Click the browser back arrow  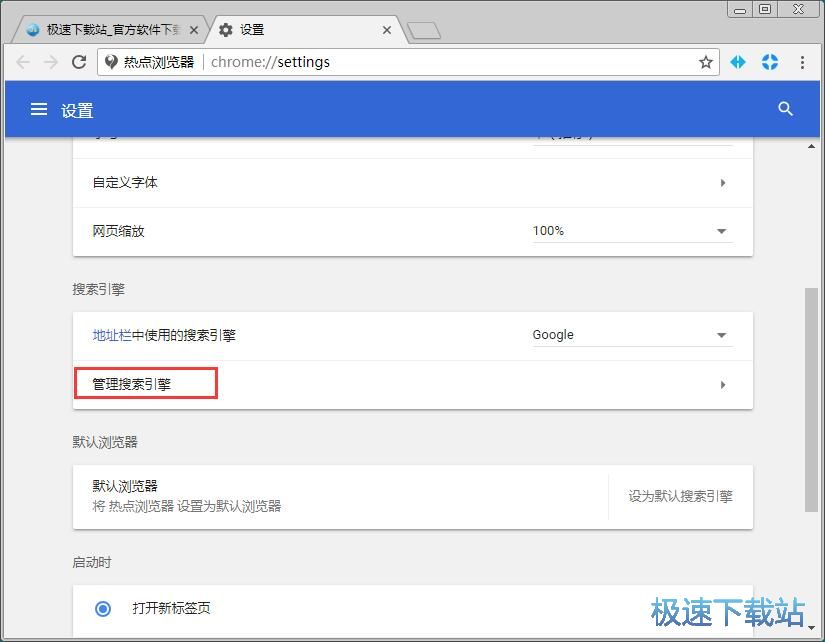pos(23,62)
